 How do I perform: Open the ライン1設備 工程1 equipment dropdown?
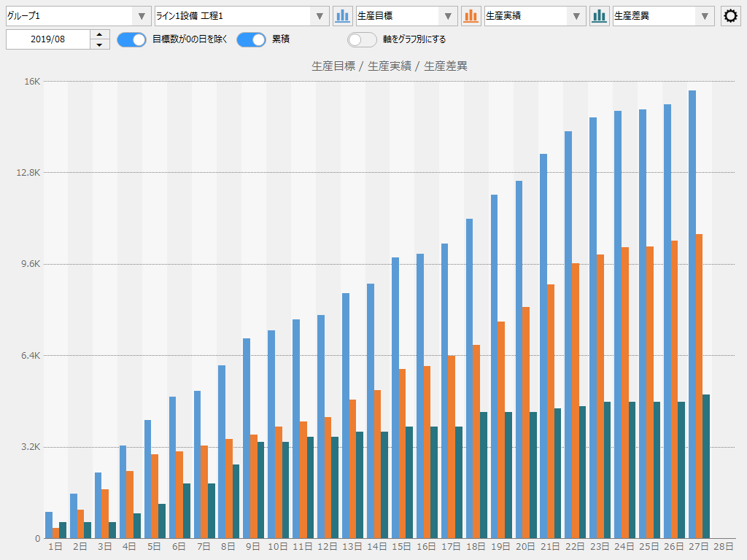320,15
